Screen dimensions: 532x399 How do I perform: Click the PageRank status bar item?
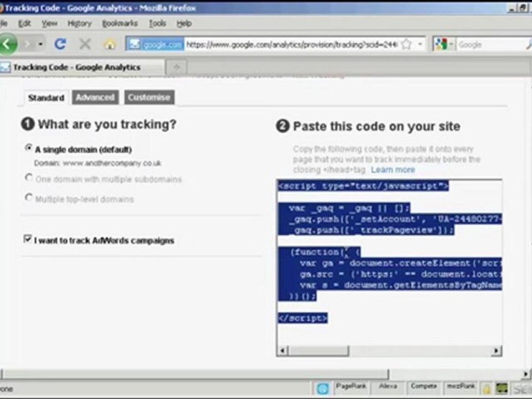tap(351, 386)
